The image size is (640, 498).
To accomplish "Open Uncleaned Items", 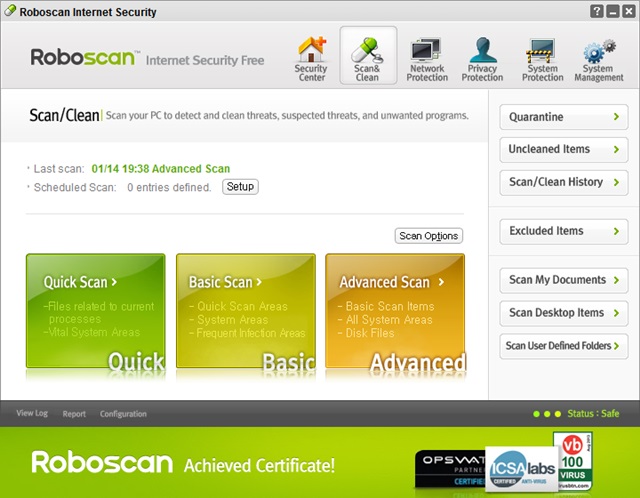I will click(564, 149).
